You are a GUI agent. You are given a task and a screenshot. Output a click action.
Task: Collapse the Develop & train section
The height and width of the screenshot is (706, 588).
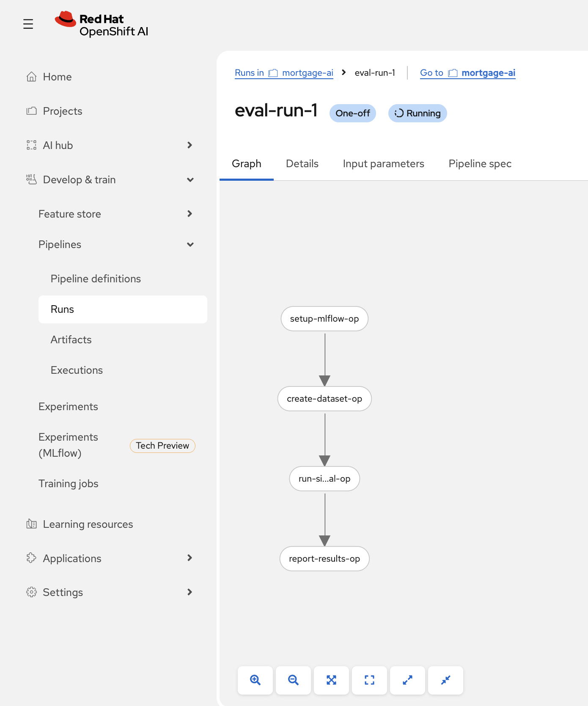pyautogui.click(x=190, y=180)
